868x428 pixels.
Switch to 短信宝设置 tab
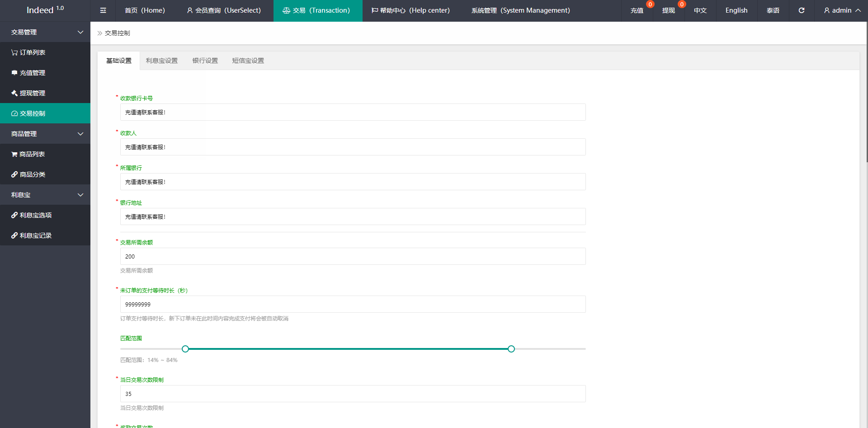pos(248,61)
